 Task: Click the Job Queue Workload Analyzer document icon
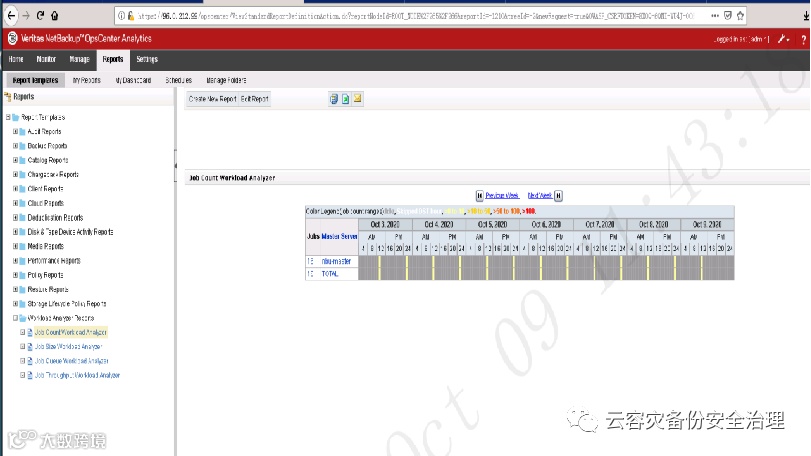click(30, 361)
